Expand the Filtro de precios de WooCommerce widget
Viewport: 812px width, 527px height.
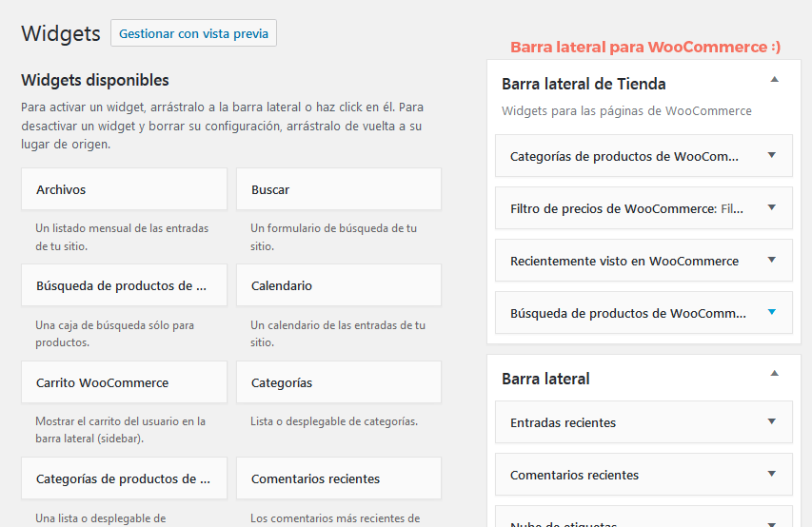pyautogui.click(x=772, y=208)
